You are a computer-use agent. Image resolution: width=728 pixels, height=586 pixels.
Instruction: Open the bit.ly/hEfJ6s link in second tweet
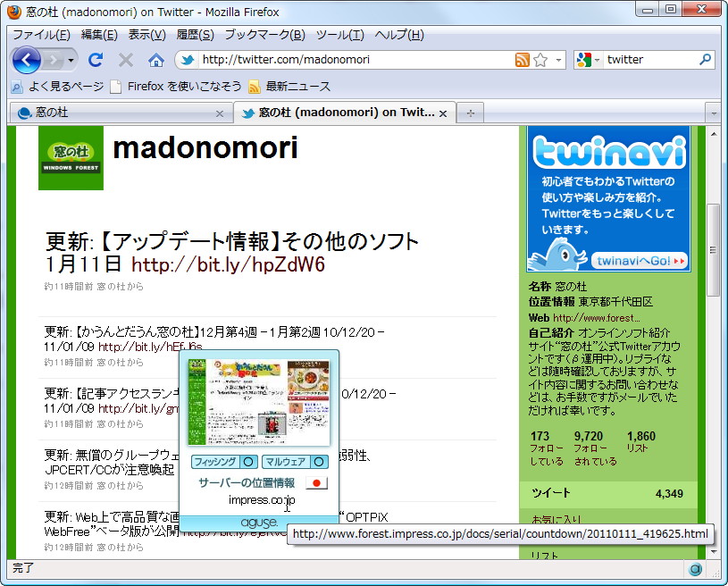coord(150,347)
